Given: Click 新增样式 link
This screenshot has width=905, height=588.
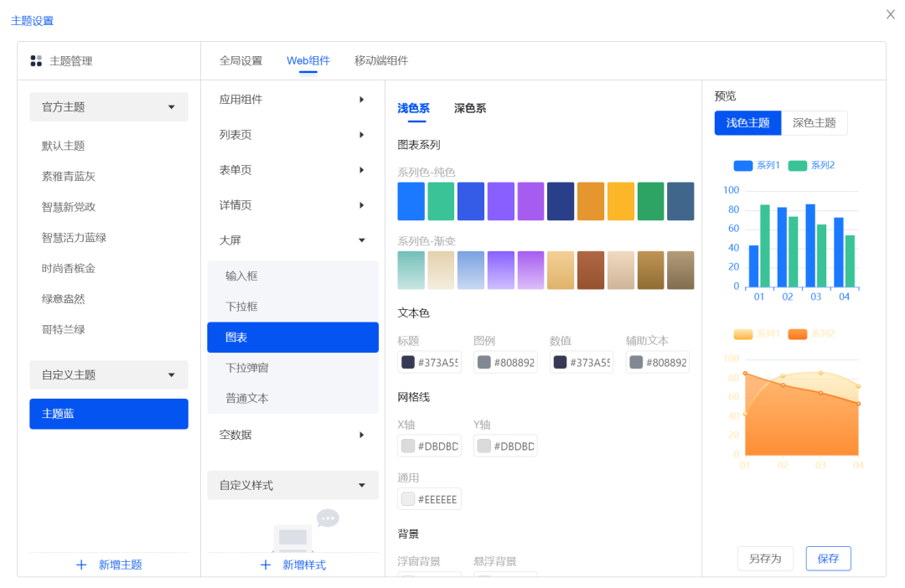Looking at the screenshot, I should click(304, 565).
